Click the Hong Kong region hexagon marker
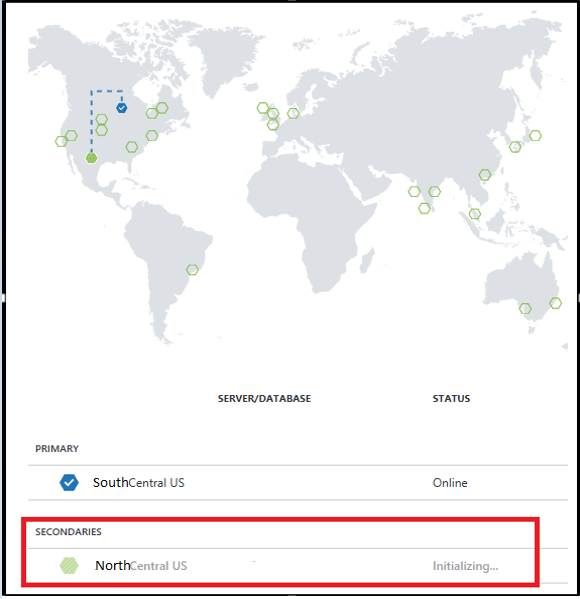580x599 pixels. (485, 175)
